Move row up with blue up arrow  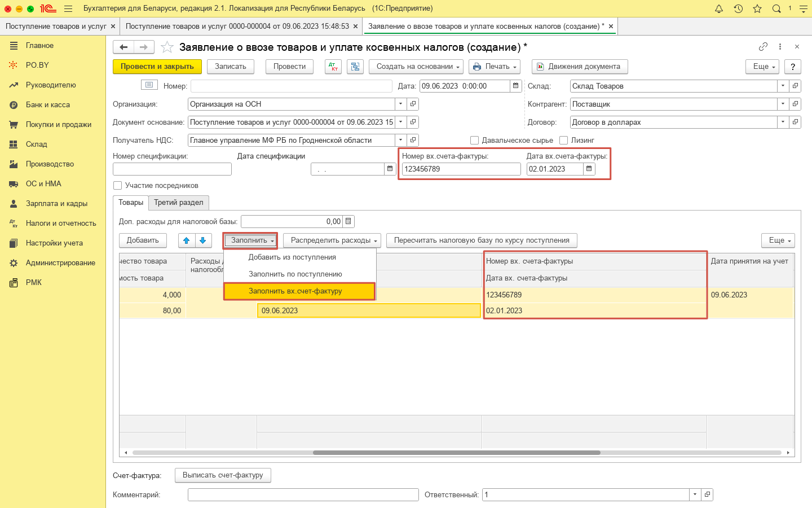(187, 240)
